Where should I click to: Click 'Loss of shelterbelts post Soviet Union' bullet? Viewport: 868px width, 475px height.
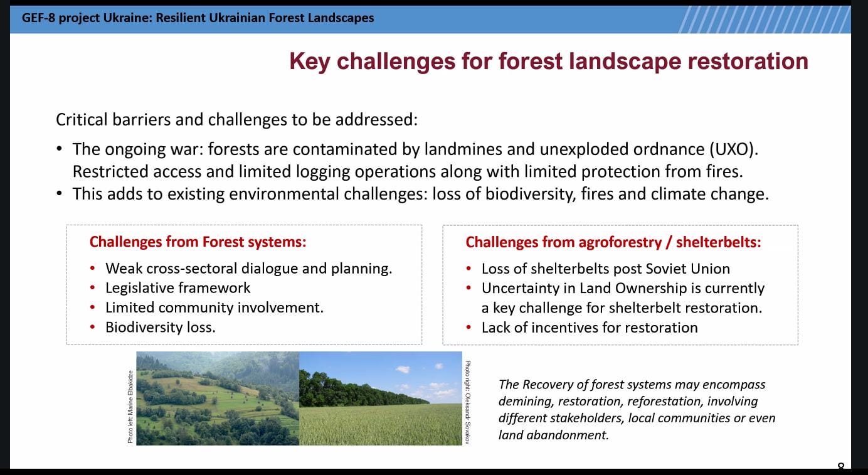click(x=605, y=269)
